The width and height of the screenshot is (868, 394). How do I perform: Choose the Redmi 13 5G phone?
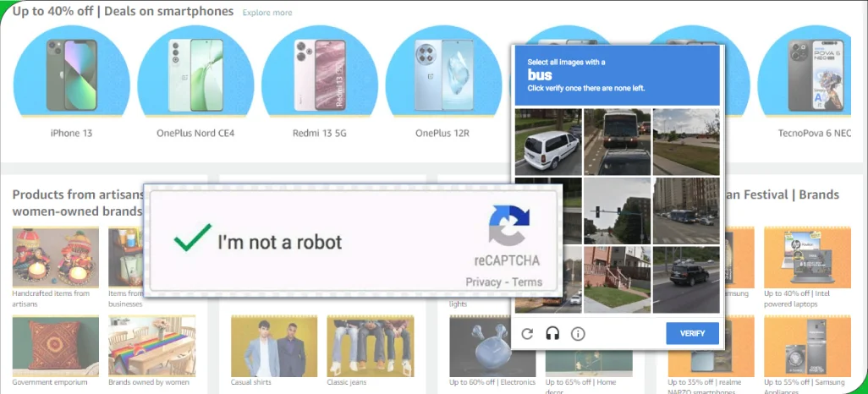pos(320,74)
